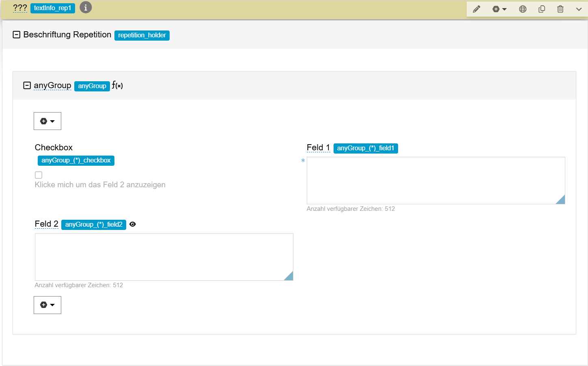This screenshot has width=588, height=366.
Task: Open the upper add dropdown inside anyGroup
Action: [x=47, y=121]
